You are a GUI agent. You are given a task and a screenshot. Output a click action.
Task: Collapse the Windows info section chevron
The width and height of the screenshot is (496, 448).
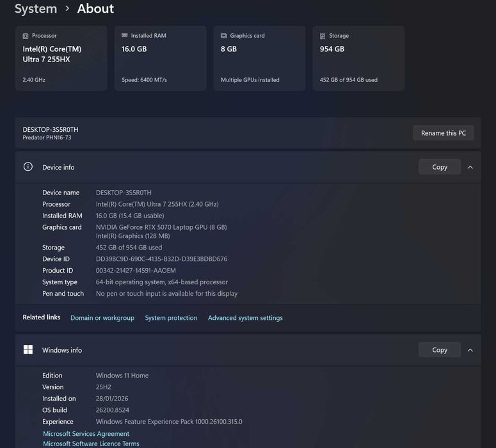[x=470, y=350]
